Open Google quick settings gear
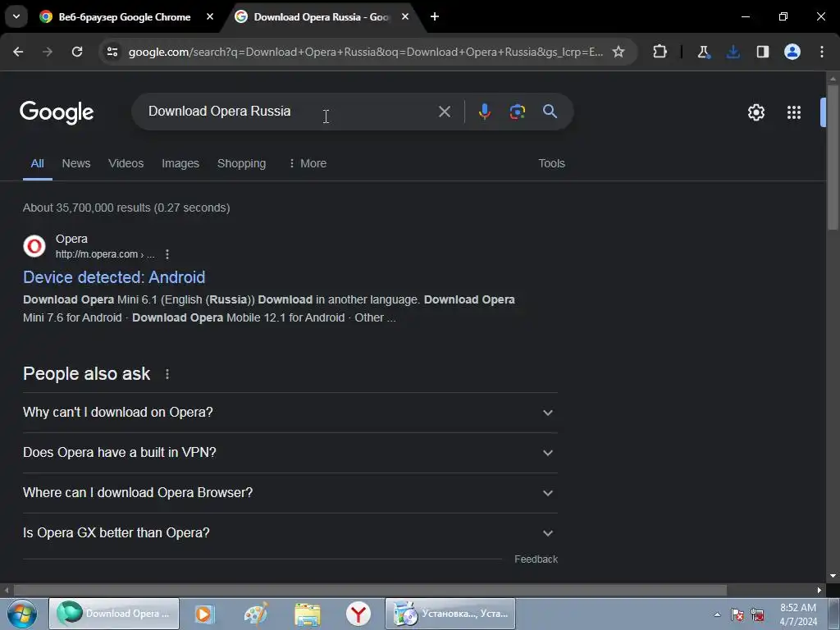The width and height of the screenshot is (840, 630). pos(756,112)
